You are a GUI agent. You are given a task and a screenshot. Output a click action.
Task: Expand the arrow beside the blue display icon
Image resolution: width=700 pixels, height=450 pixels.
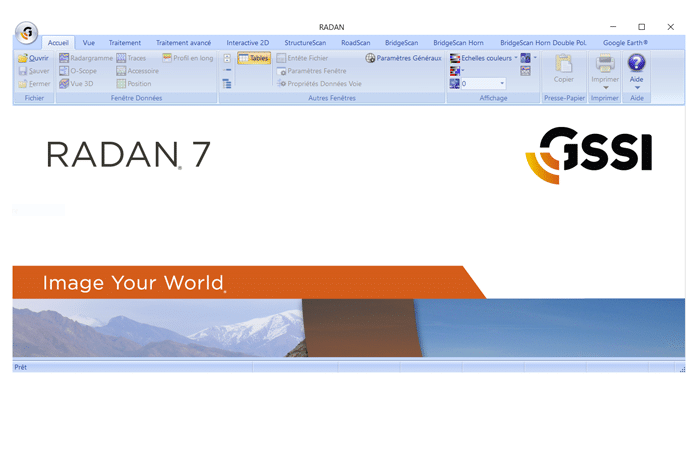(x=535, y=58)
